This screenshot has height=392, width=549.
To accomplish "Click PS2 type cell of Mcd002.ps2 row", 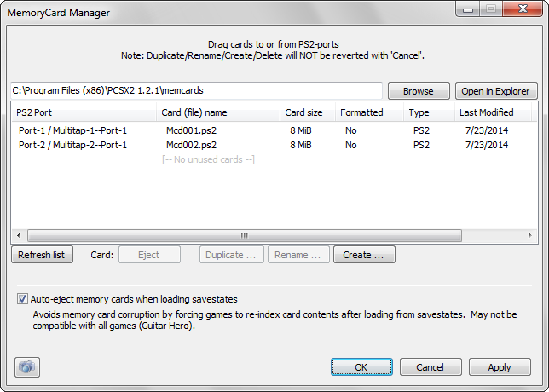I will (x=421, y=145).
